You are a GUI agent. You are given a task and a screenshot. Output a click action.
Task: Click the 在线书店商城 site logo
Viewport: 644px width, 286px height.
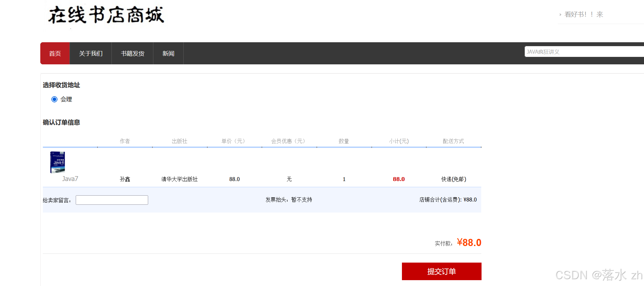[106, 15]
